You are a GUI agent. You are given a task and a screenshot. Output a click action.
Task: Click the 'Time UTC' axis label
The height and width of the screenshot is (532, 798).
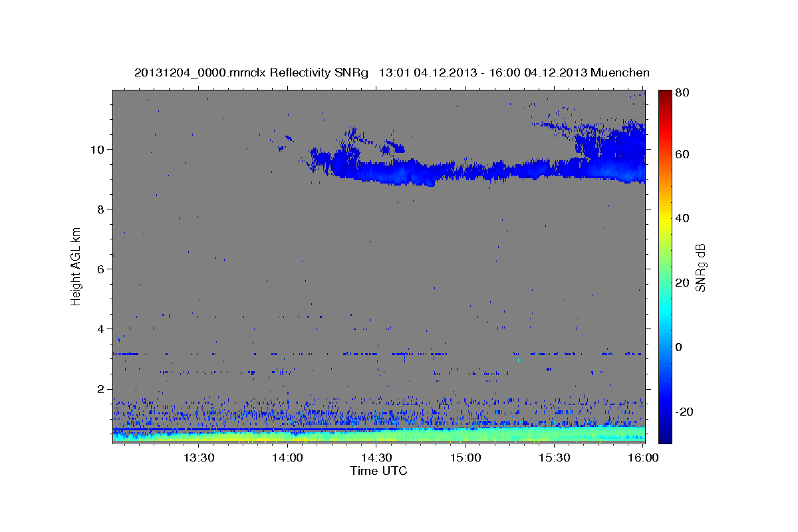(378, 471)
